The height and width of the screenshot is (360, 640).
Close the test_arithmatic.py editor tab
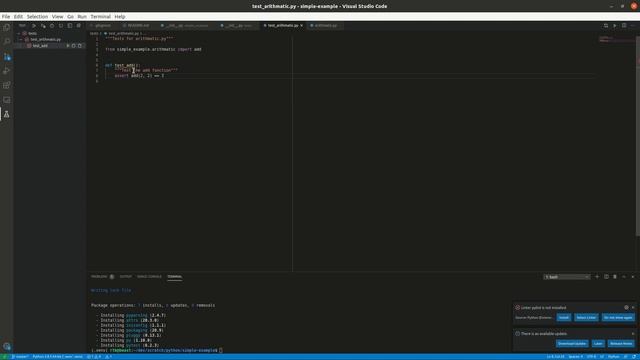[x=302, y=25]
